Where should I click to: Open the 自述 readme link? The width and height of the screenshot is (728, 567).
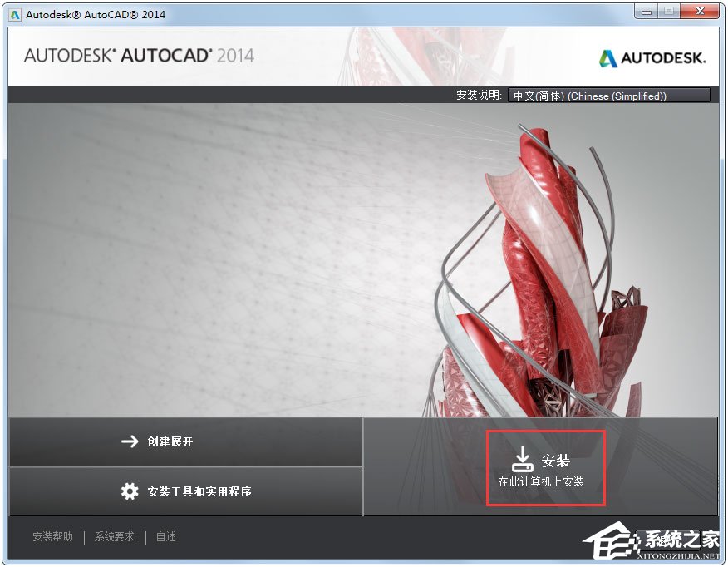tap(165, 536)
